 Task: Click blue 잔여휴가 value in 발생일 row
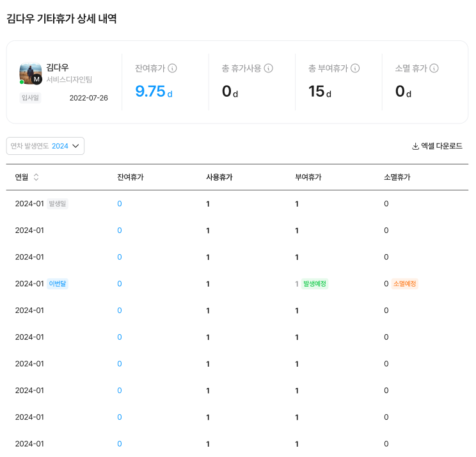click(120, 204)
